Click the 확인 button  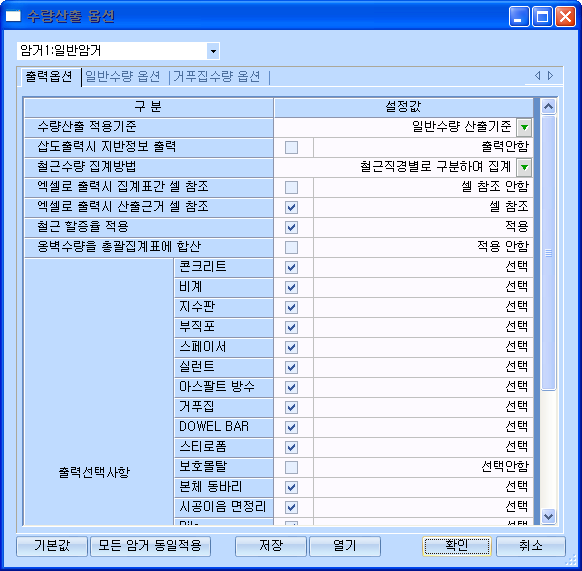pos(457,546)
